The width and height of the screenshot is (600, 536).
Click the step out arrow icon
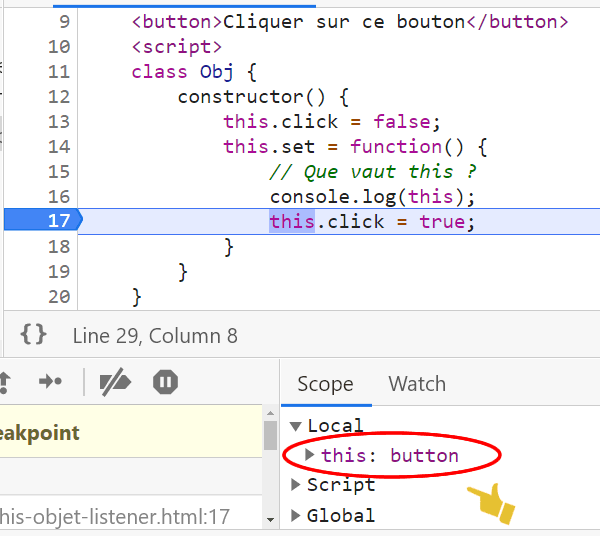pyautogui.click(x=4, y=383)
